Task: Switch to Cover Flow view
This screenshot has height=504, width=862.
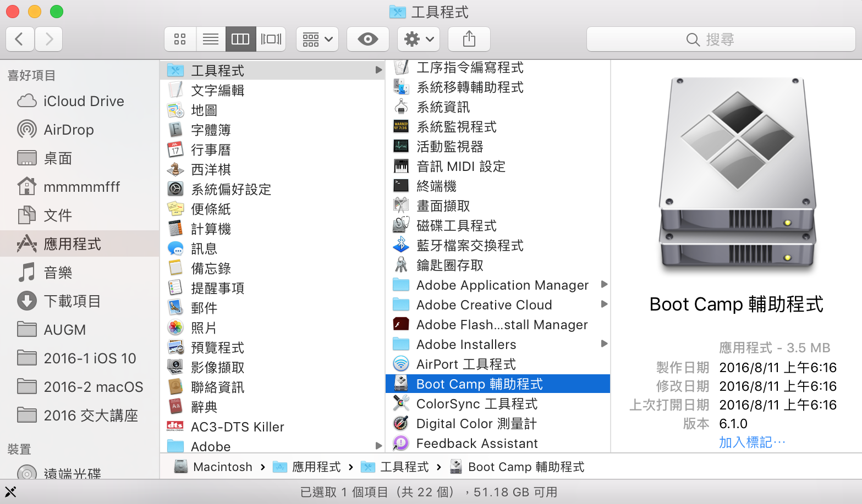Action: point(271,39)
